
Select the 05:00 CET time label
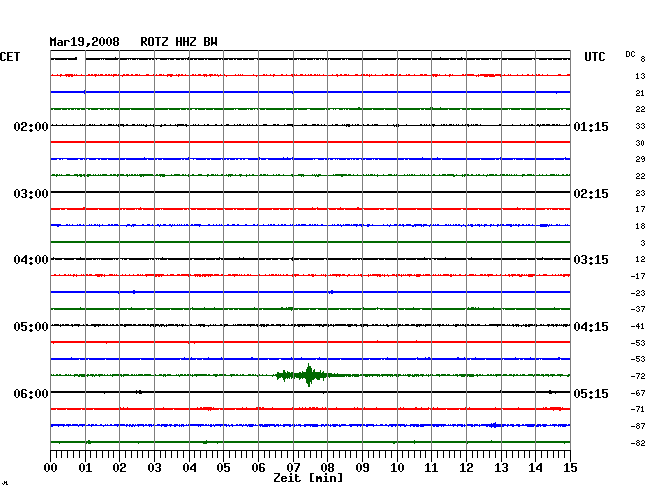tap(31, 327)
